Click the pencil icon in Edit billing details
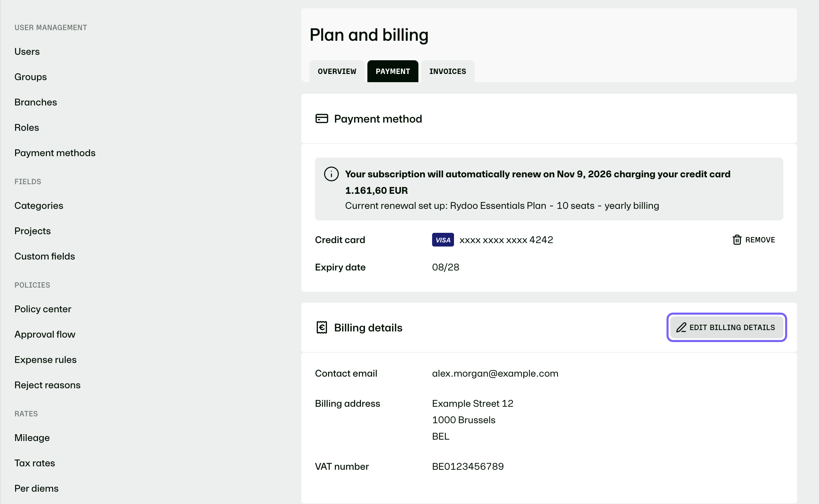The image size is (819, 504). [x=681, y=327]
